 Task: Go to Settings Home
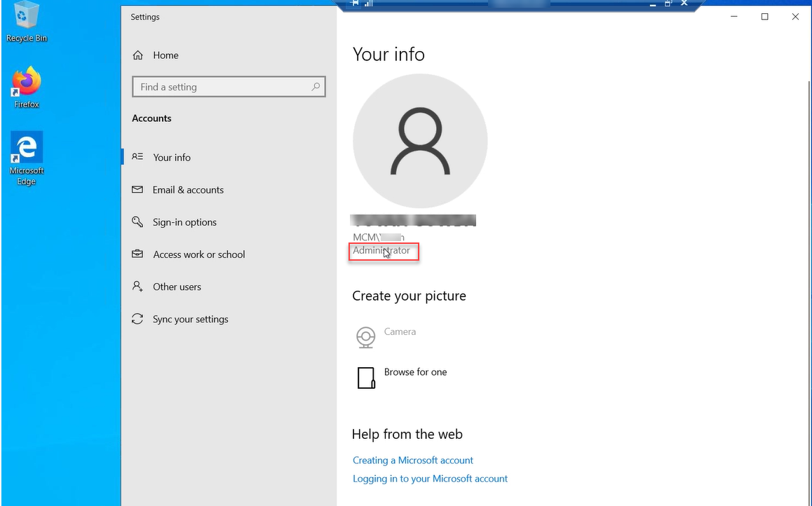coord(156,55)
